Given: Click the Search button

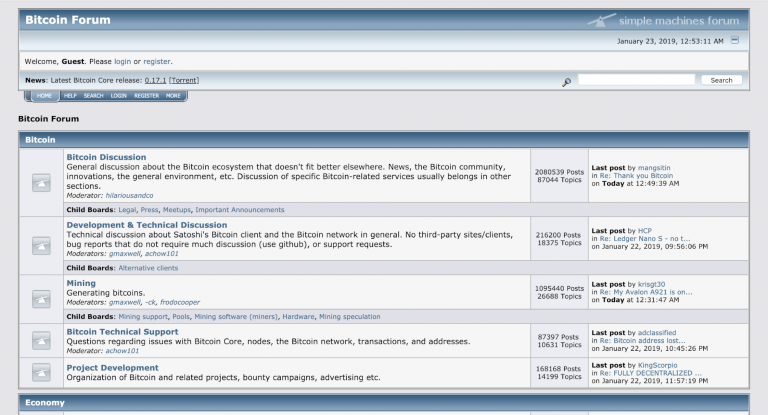Looking at the screenshot, I should [721, 80].
